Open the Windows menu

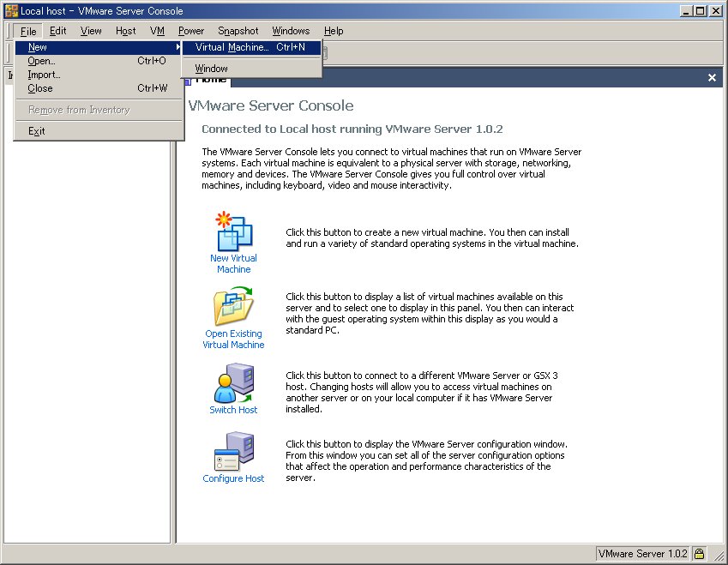(291, 31)
